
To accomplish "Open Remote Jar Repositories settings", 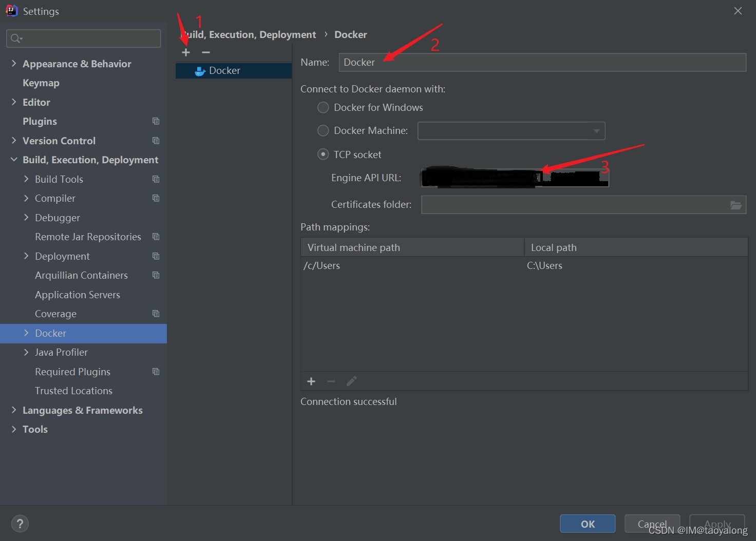I will [x=88, y=237].
